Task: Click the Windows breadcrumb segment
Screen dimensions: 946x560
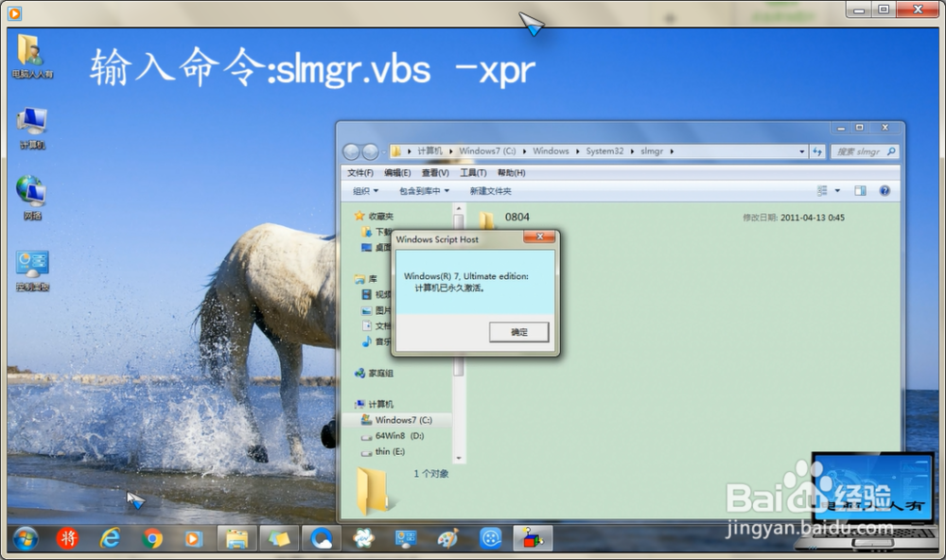Action: pos(551,150)
